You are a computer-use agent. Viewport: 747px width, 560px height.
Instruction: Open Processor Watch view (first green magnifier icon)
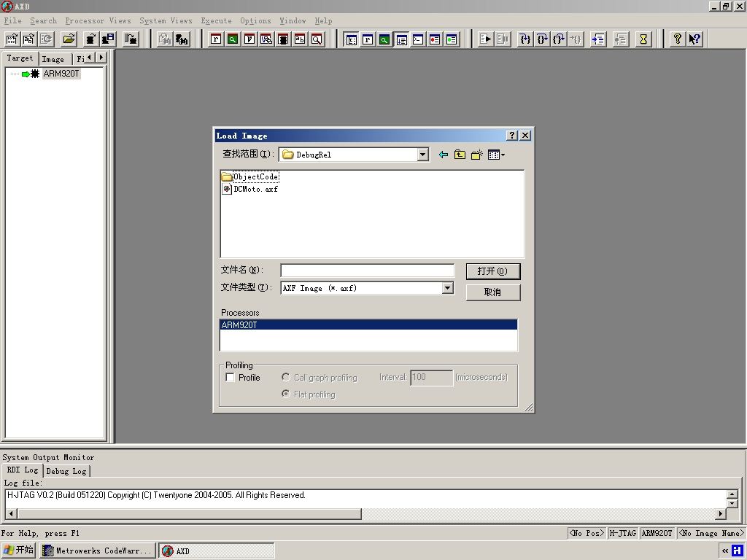[x=233, y=39]
